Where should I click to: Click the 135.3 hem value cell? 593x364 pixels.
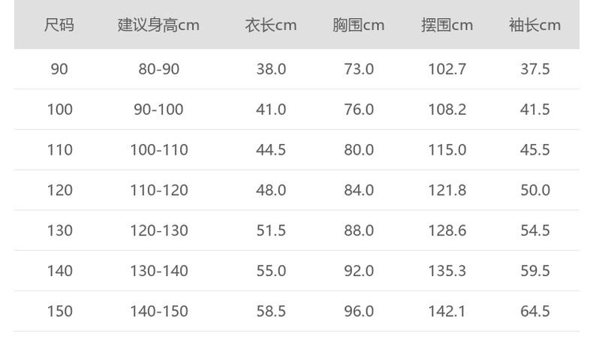(447, 271)
